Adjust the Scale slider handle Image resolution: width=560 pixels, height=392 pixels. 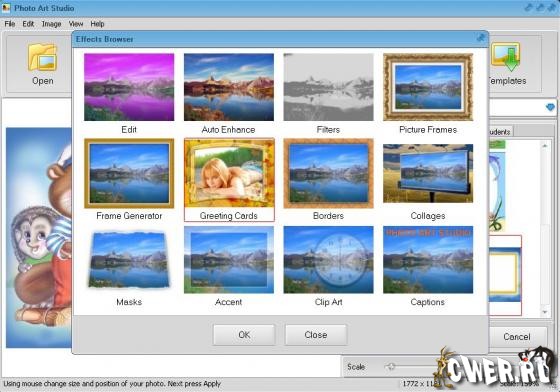(391, 366)
